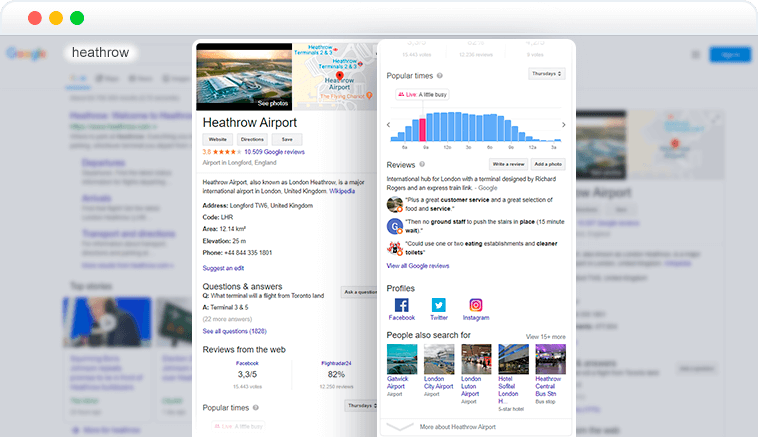Screen dimensions: 758x437
Task: Show next day in popular times chart
Action: pyautogui.click(x=564, y=125)
